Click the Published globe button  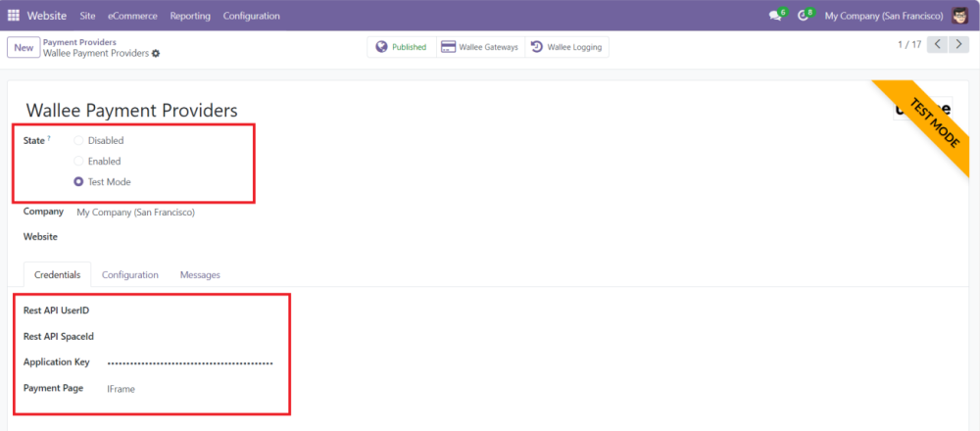[x=401, y=47]
